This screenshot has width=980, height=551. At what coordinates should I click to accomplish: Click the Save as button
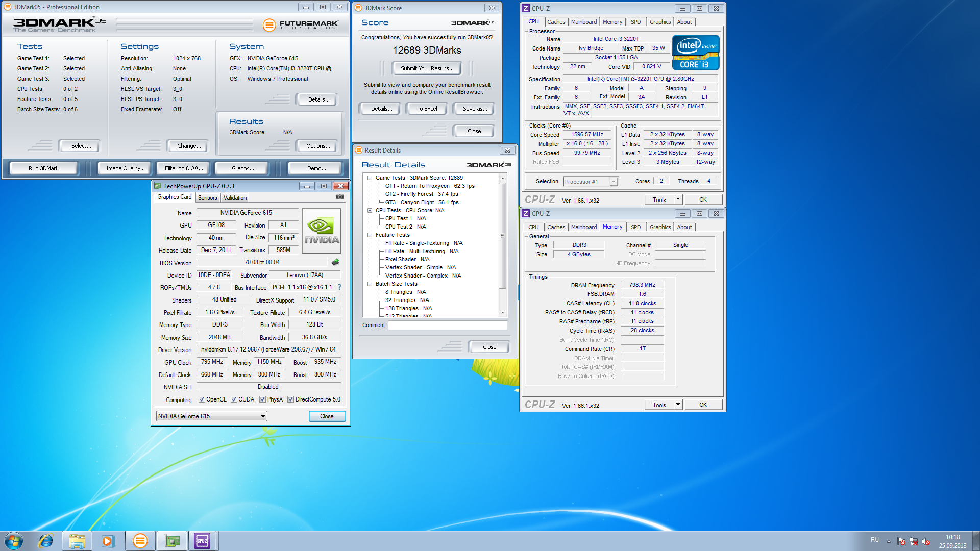click(474, 109)
